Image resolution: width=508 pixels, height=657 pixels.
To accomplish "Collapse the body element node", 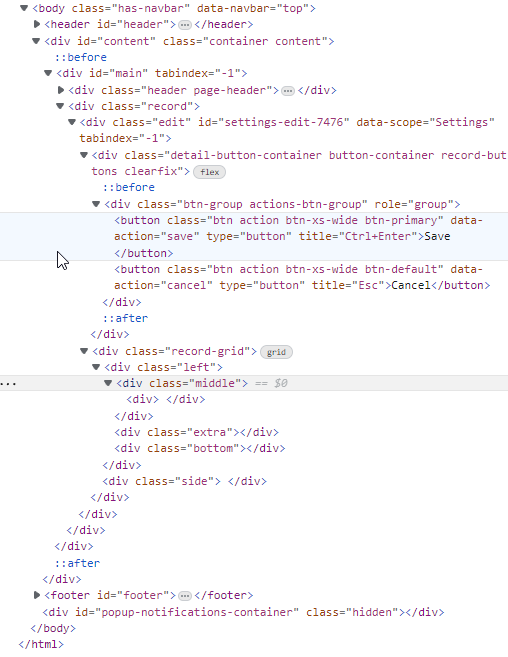I will point(24,8).
